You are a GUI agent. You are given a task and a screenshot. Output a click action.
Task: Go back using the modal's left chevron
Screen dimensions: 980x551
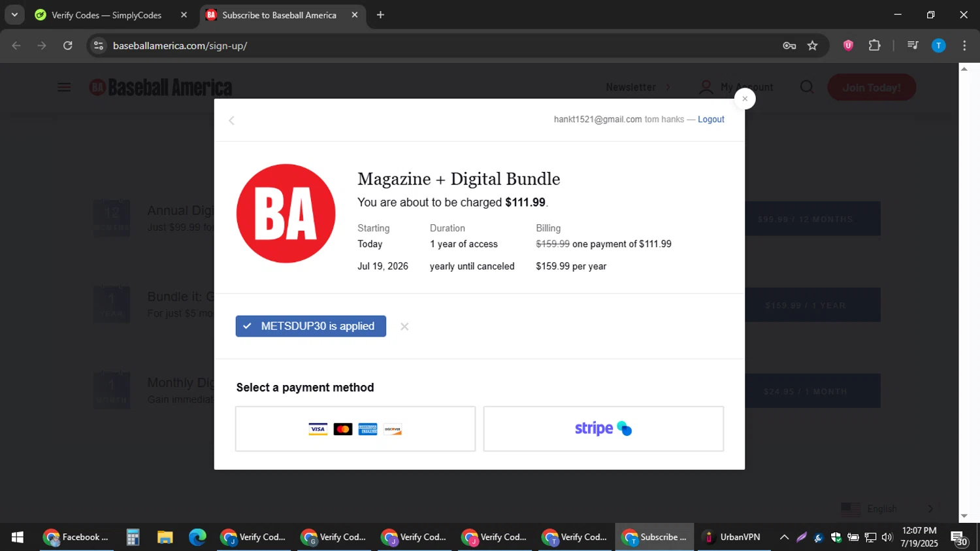[x=231, y=120]
